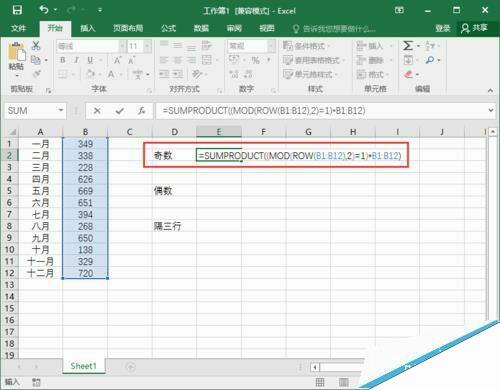Open the Format as Table dropdown
Screen dimensions: 500x390
click(x=313, y=60)
